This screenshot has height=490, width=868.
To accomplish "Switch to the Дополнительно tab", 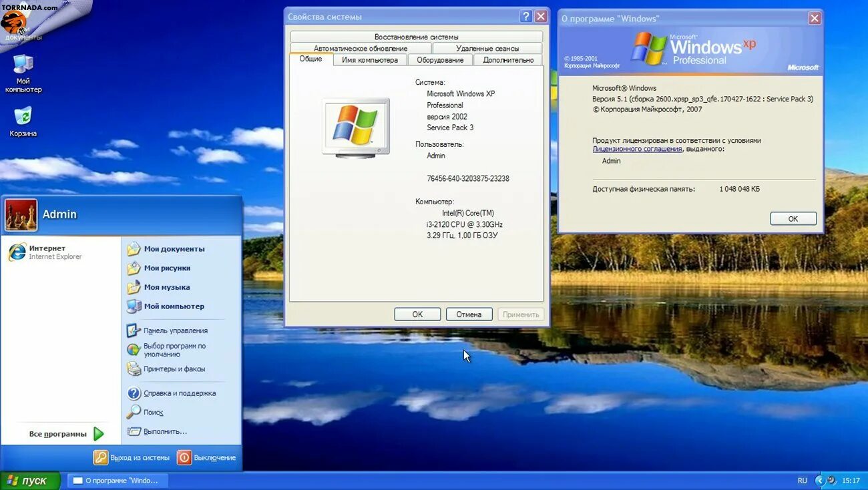I will tap(508, 59).
